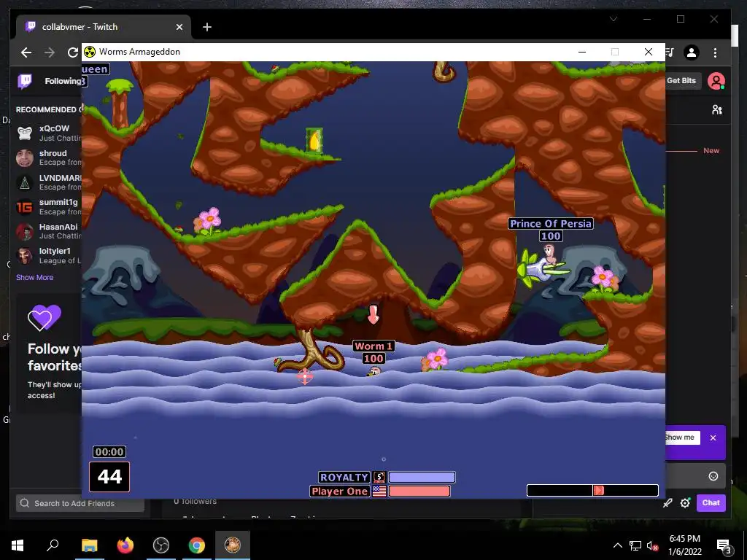Open a new Chrome tab
The image size is (747, 560).
click(x=206, y=27)
